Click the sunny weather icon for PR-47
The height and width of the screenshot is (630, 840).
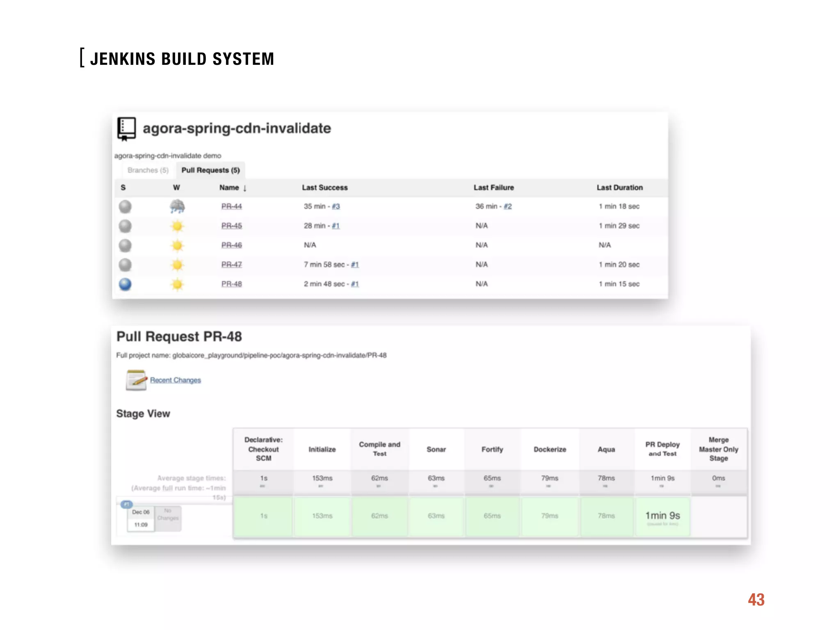click(177, 265)
